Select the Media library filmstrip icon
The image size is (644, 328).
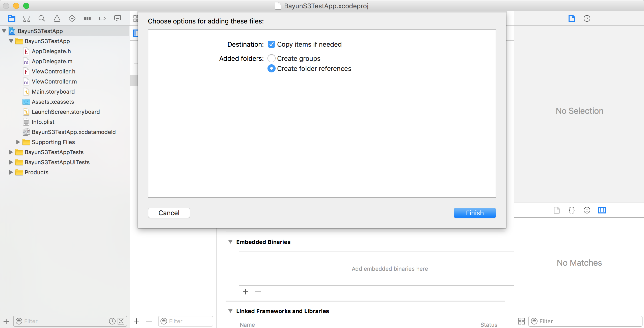point(602,210)
